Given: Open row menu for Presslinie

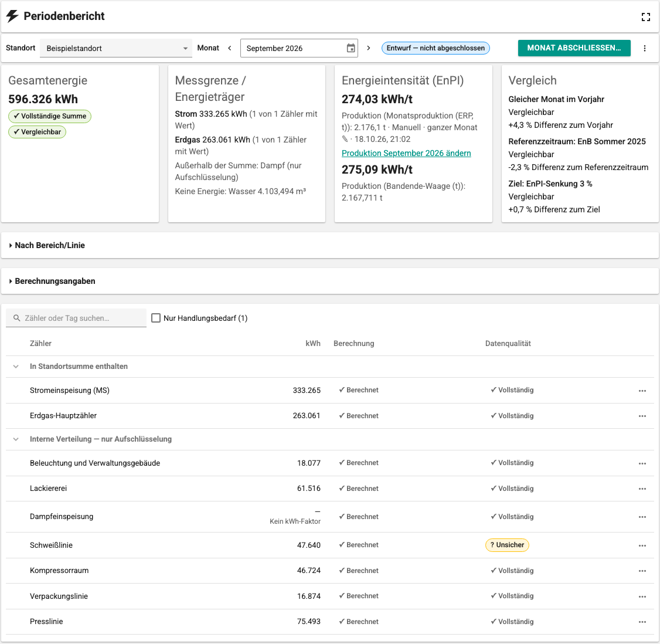Looking at the screenshot, I should click(x=642, y=622).
